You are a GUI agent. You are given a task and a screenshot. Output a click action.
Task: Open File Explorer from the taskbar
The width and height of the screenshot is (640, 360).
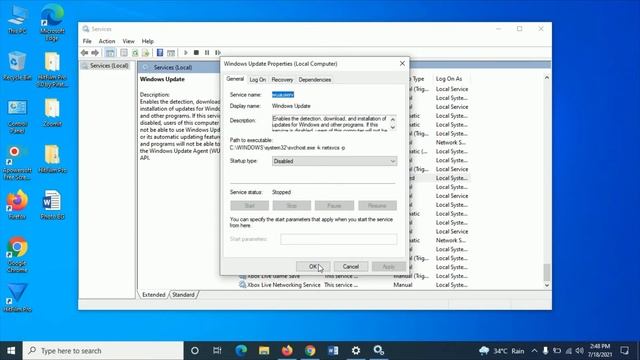pos(264,351)
